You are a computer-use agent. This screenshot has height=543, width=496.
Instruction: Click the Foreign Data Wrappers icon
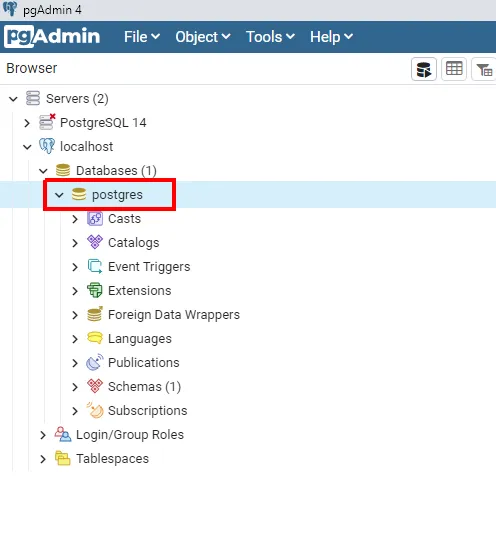(95, 314)
